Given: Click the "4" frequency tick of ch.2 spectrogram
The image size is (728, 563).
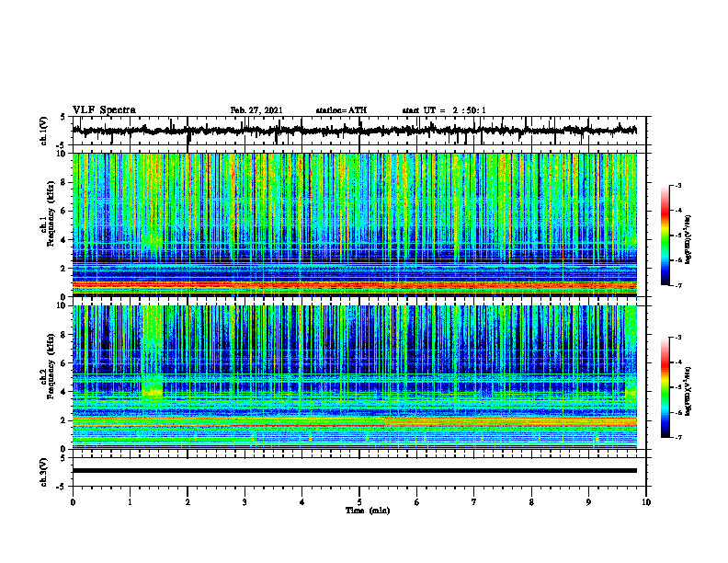Looking at the screenshot, I should (x=65, y=392).
